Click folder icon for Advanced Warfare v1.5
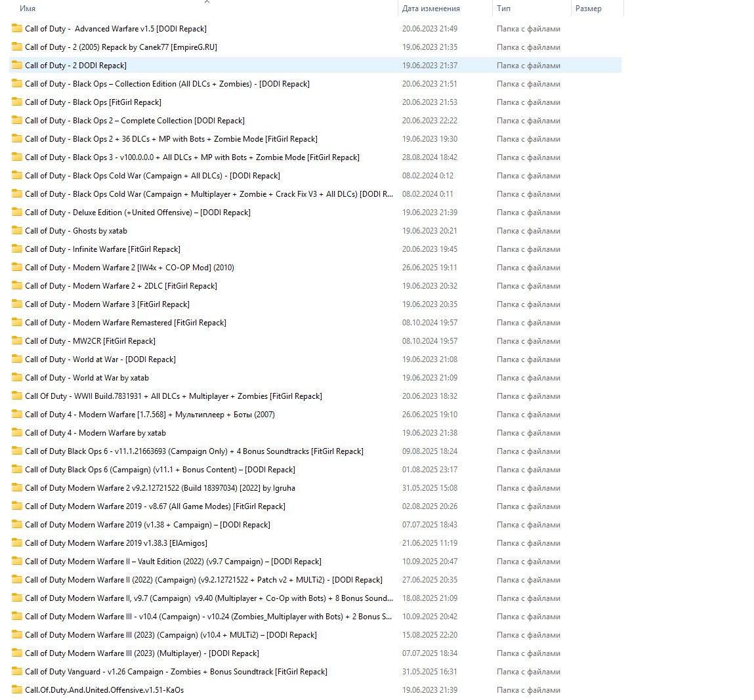Image resolution: width=754 pixels, height=700 pixels. pos(16,29)
